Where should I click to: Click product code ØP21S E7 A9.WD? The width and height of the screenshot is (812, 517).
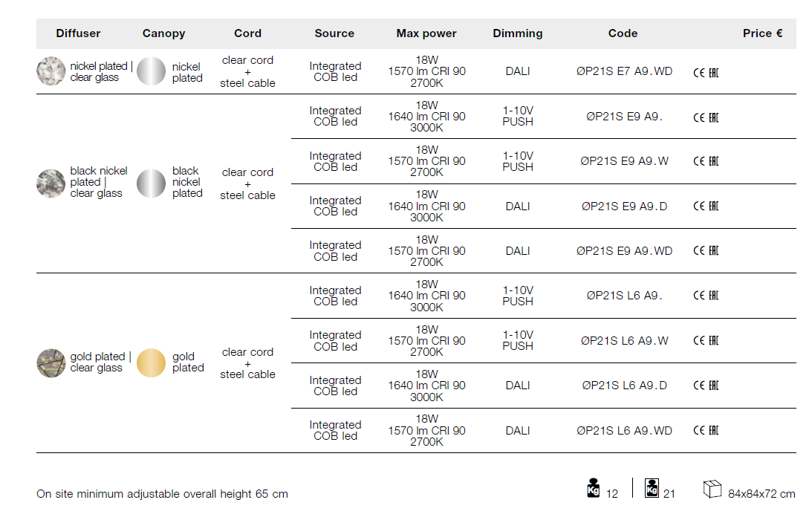click(x=624, y=71)
